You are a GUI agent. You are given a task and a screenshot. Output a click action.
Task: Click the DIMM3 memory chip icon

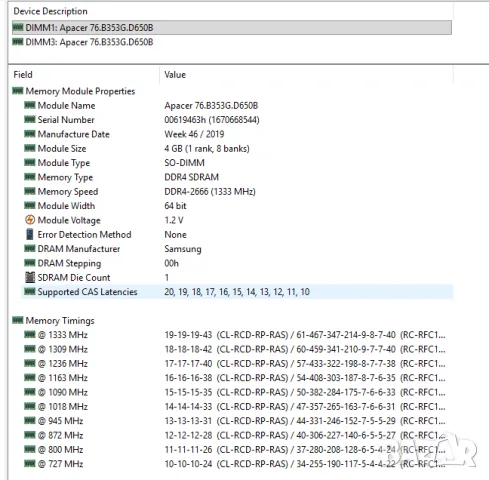pos(18,42)
